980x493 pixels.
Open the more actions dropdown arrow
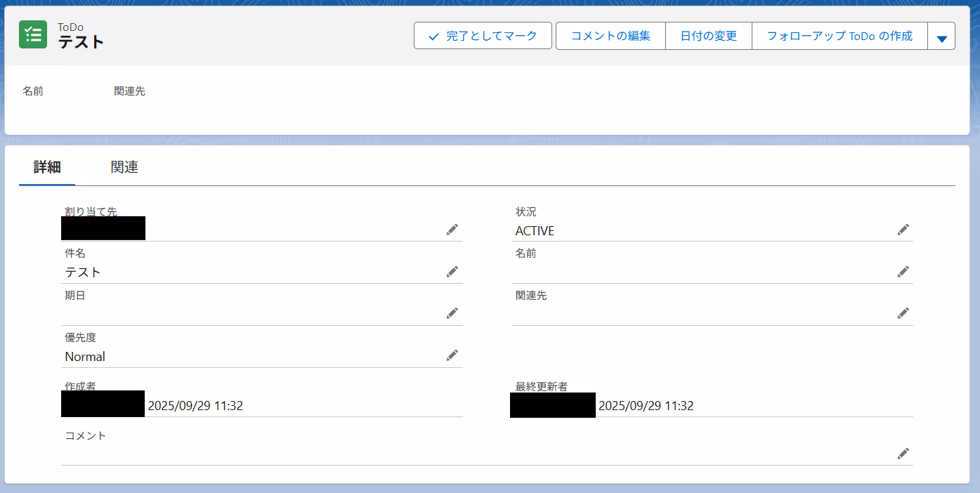point(941,36)
